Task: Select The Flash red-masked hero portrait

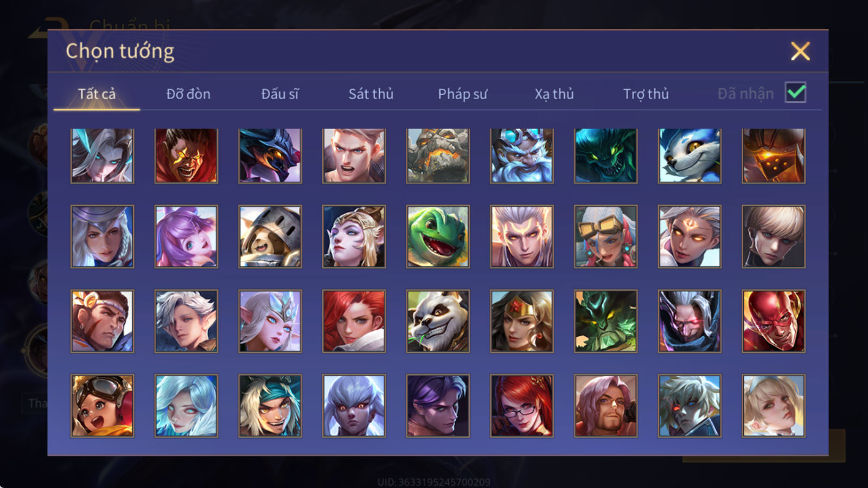Action: click(774, 321)
